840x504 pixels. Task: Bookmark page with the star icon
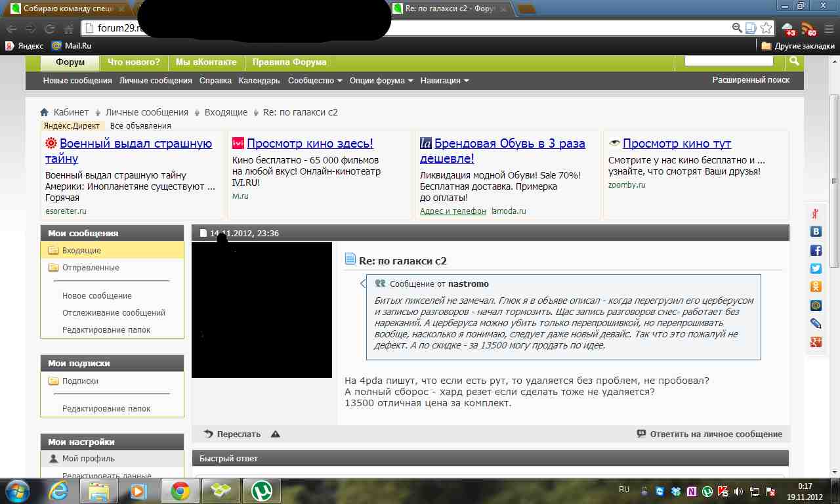coord(766,28)
